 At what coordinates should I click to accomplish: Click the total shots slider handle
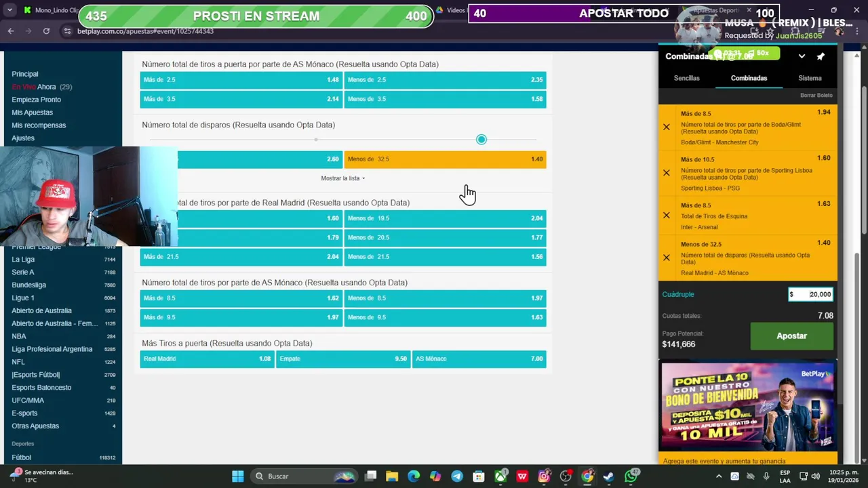click(x=481, y=140)
